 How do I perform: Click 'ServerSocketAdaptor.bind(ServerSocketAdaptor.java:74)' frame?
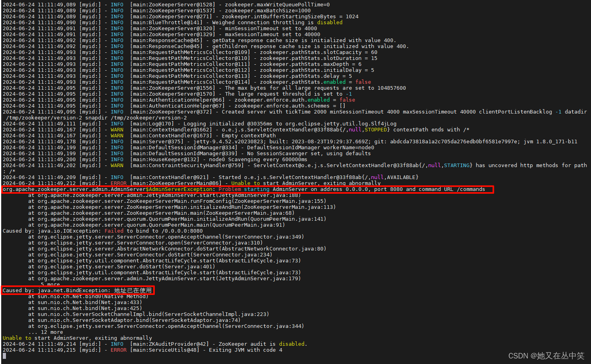coord(134,320)
